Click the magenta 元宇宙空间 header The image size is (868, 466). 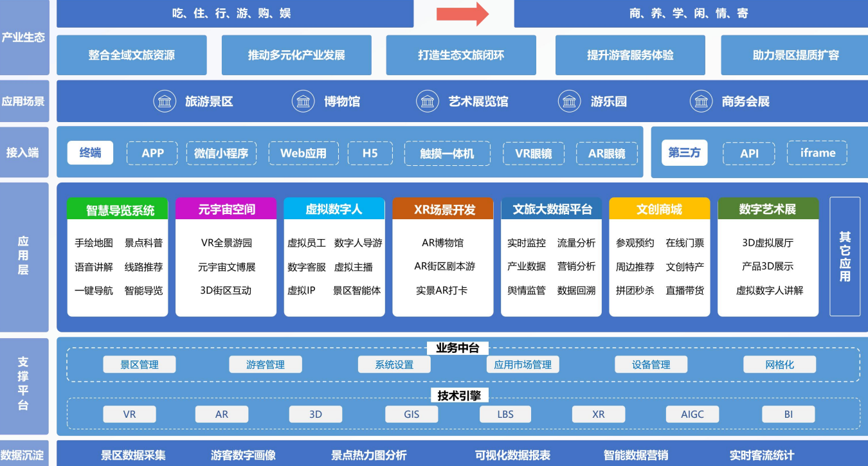point(226,210)
